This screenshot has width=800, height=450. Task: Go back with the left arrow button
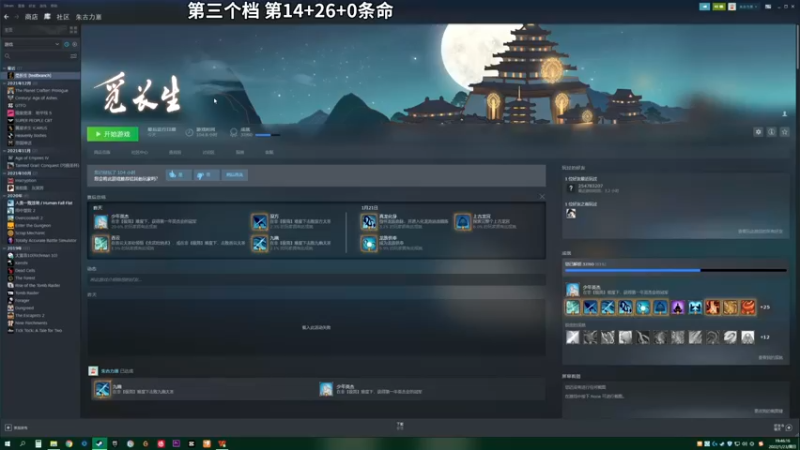point(7,17)
